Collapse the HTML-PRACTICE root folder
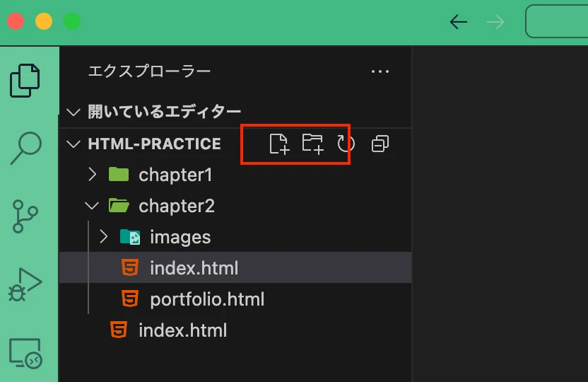 [73, 144]
